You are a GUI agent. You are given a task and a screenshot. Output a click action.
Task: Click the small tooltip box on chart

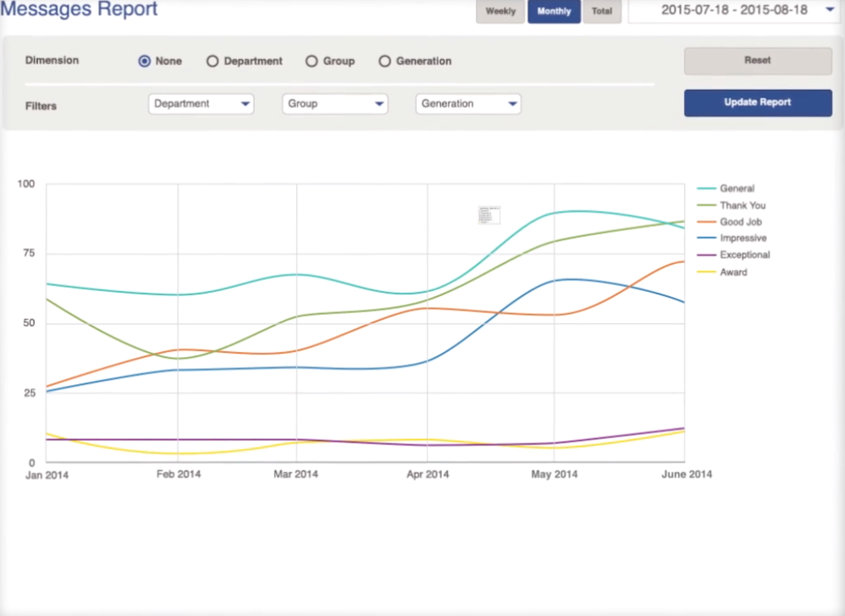click(x=489, y=215)
